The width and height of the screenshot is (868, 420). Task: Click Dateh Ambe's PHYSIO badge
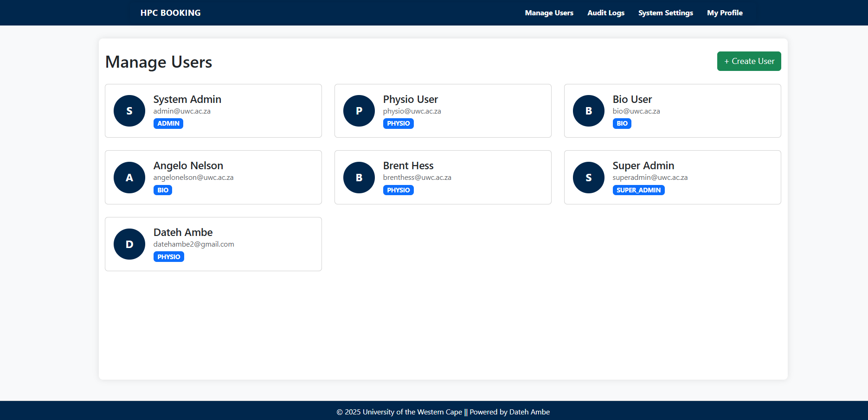point(168,257)
